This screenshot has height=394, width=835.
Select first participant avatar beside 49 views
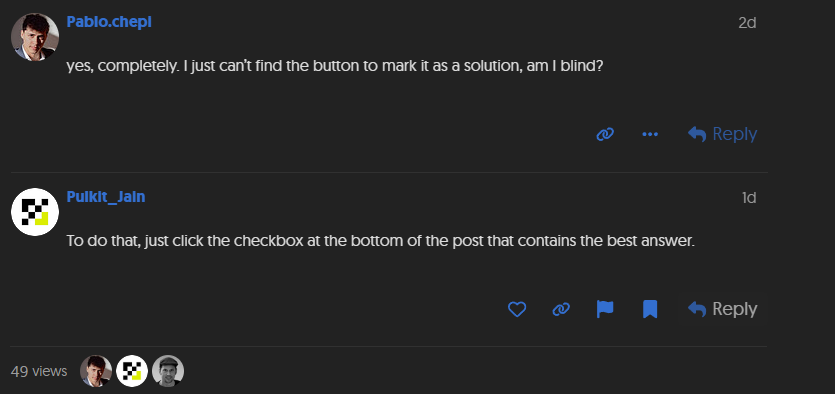(96, 371)
